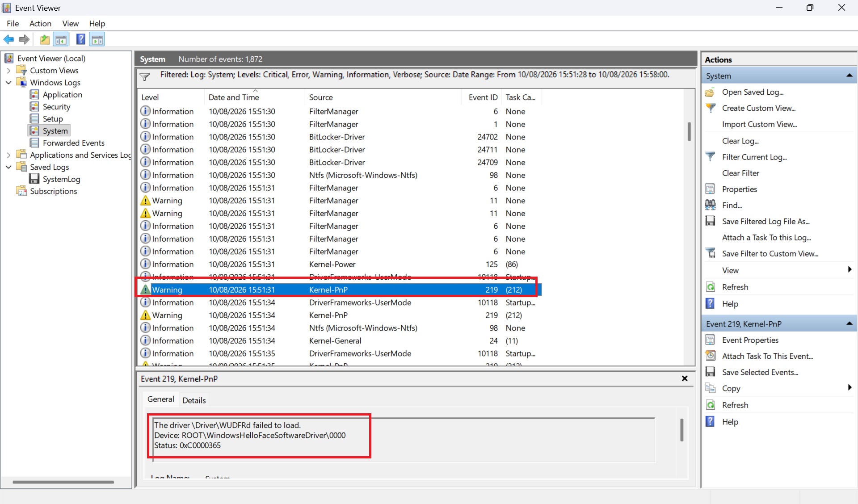The image size is (858, 504).
Task: Close the event preview pane
Action: point(685,378)
